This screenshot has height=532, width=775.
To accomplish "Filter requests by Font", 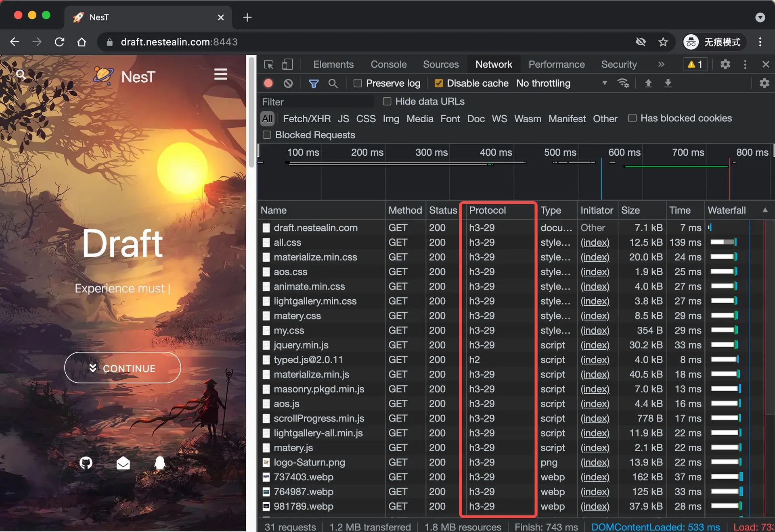I will [450, 119].
